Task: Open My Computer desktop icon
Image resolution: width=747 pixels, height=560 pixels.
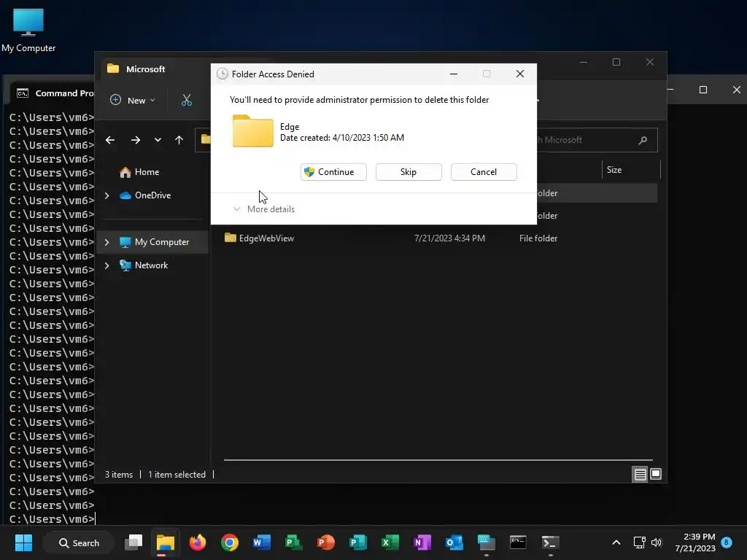Action: [28, 29]
